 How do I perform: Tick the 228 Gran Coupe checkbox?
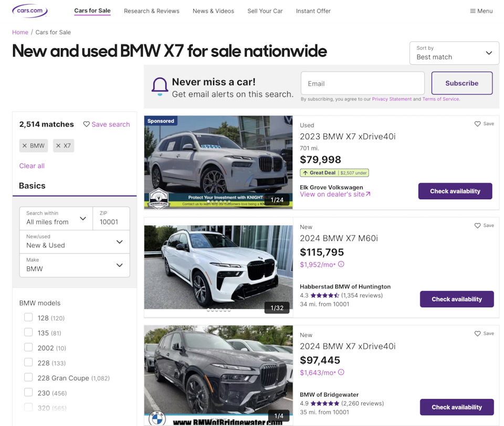pos(28,377)
